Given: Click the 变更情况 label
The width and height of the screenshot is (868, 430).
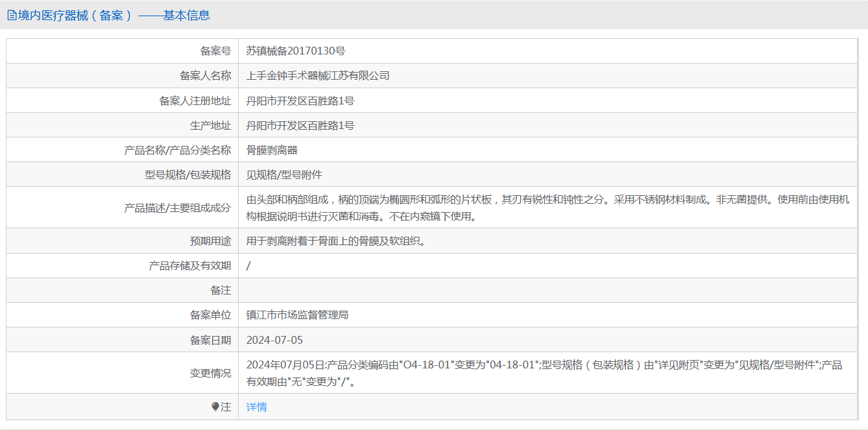Looking at the screenshot, I should pos(210,373).
